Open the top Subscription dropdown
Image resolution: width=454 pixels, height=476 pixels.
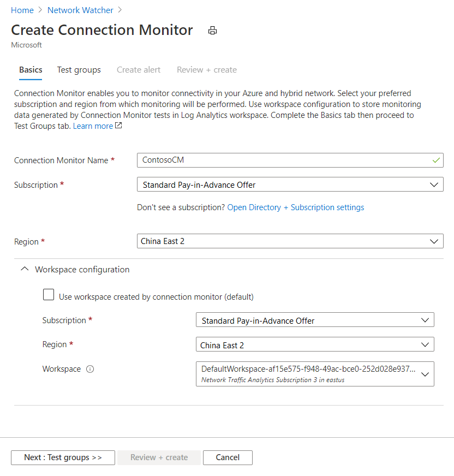click(290, 185)
